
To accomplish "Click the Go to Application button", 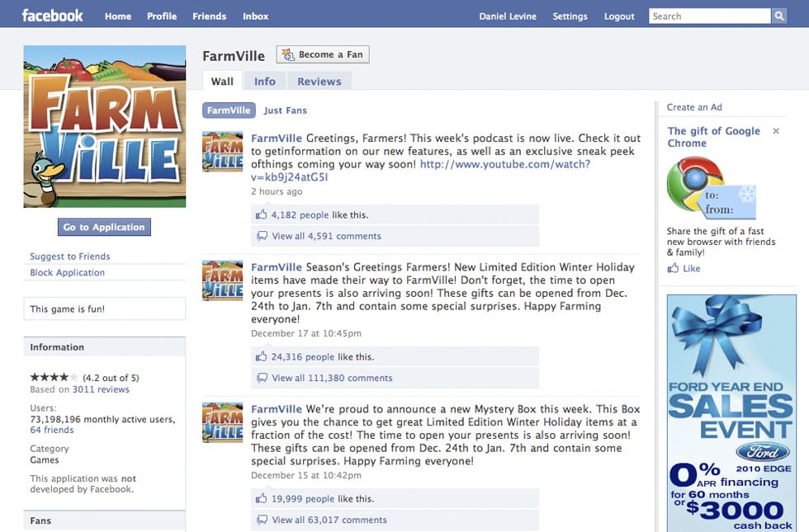I will [x=104, y=227].
